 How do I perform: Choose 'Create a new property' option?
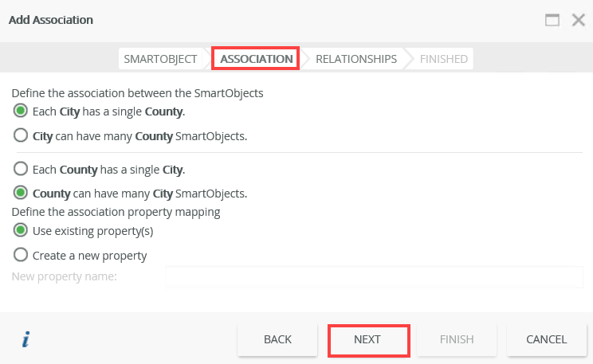point(21,256)
